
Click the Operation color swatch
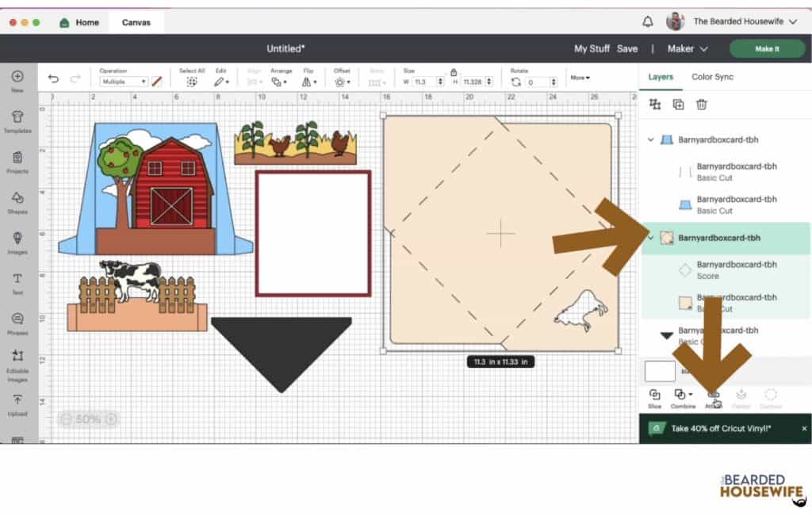click(157, 82)
